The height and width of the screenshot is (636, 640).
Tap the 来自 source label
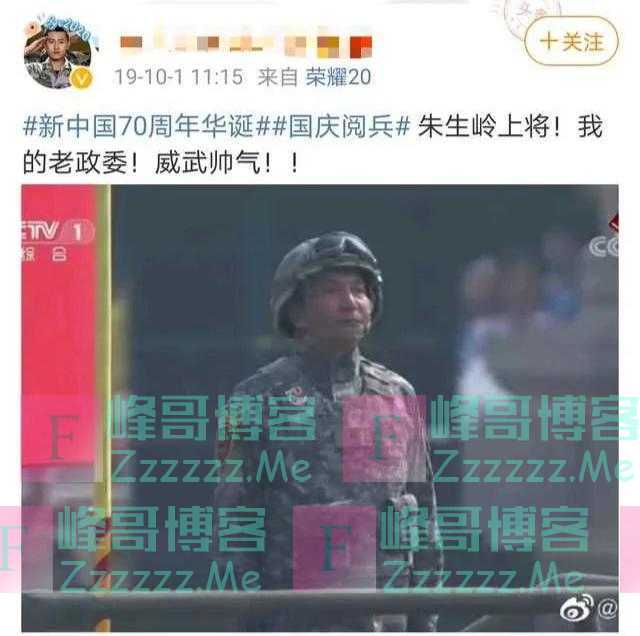(278, 77)
